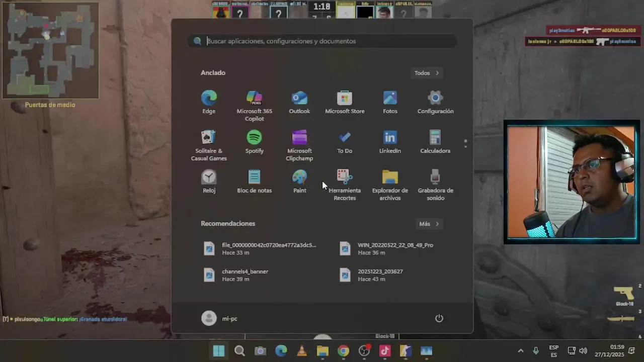Image resolution: width=644 pixels, height=362 pixels.
Task: Switch to Counter-Strike on taskbar
Action: [406, 351]
